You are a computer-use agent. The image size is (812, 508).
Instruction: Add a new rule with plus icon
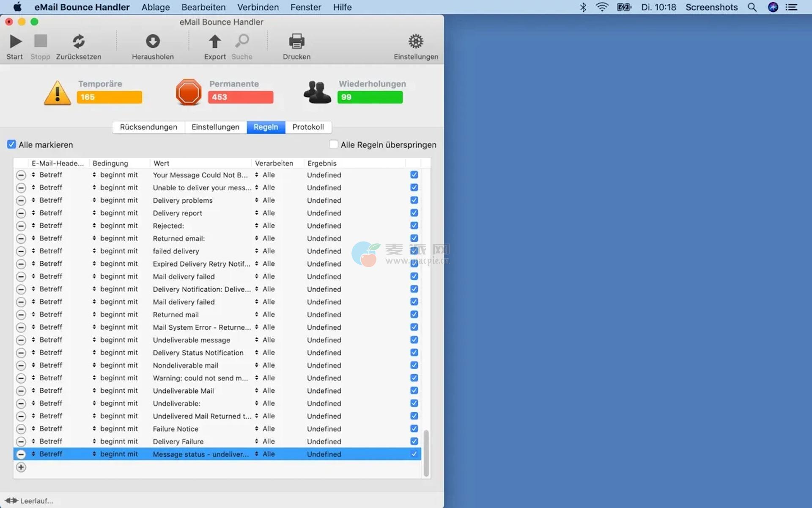21,467
